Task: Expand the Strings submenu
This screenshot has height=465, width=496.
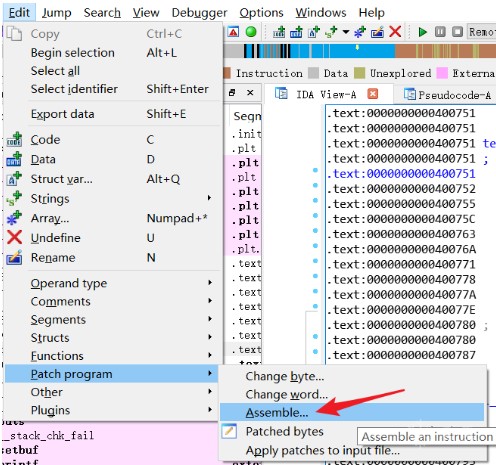Action: coord(113,199)
